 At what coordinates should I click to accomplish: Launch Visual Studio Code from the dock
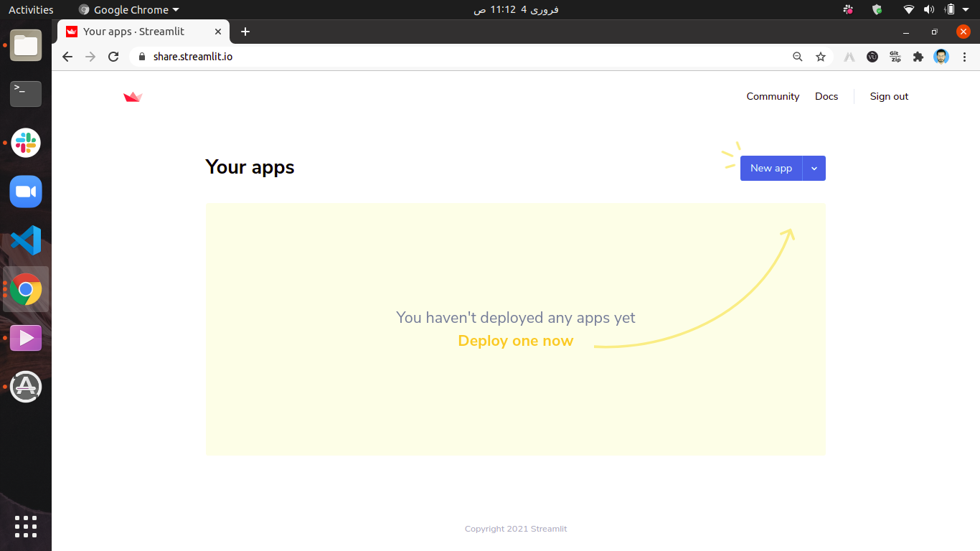(x=26, y=240)
